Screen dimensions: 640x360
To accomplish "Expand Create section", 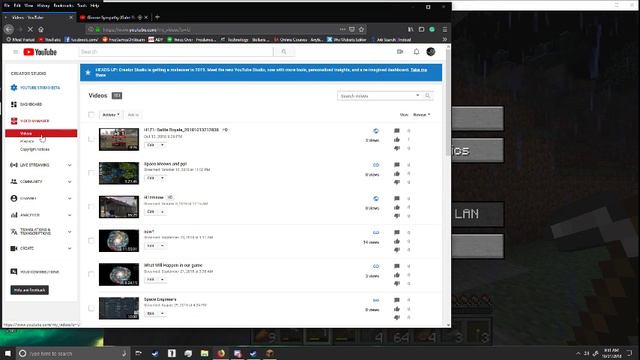I will (69, 249).
